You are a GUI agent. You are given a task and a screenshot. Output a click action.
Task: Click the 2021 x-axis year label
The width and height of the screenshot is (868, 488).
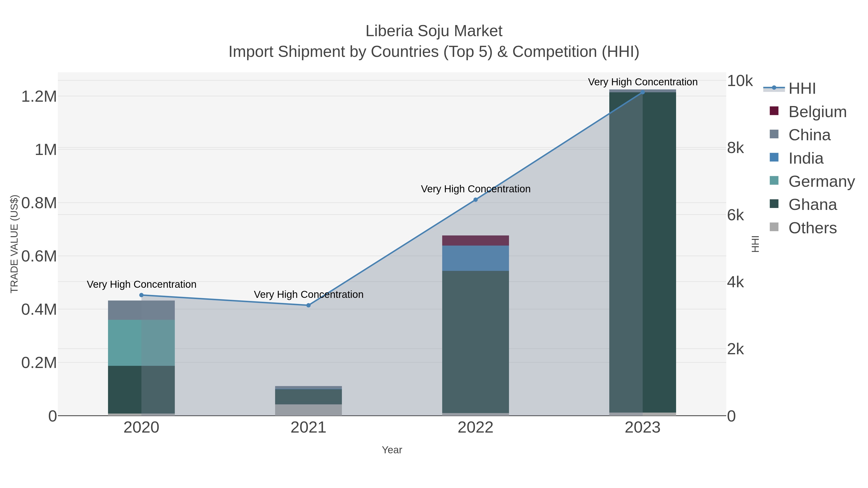tap(308, 428)
